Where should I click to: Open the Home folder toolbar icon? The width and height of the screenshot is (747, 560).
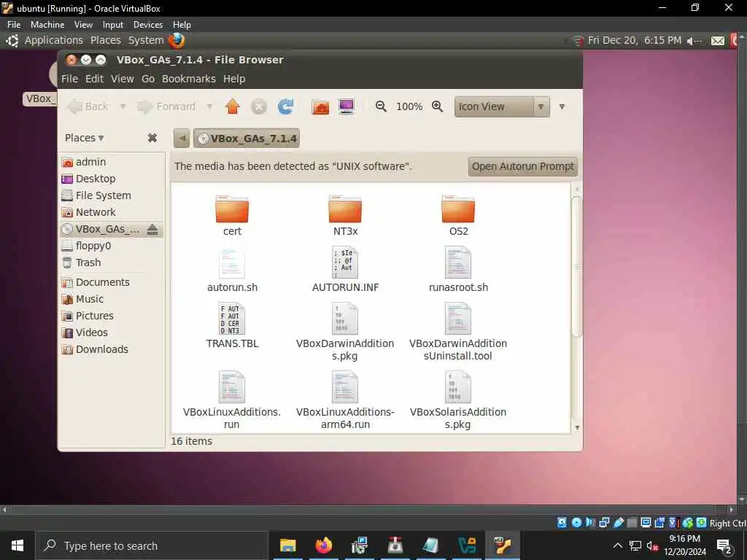point(320,106)
